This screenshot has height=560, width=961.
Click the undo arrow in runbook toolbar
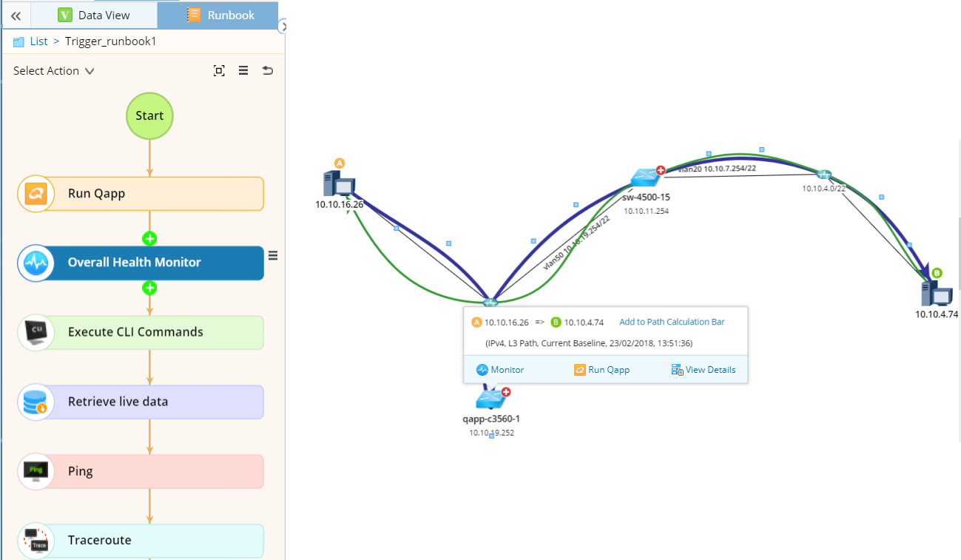pyautogui.click(x=268, y=71)
